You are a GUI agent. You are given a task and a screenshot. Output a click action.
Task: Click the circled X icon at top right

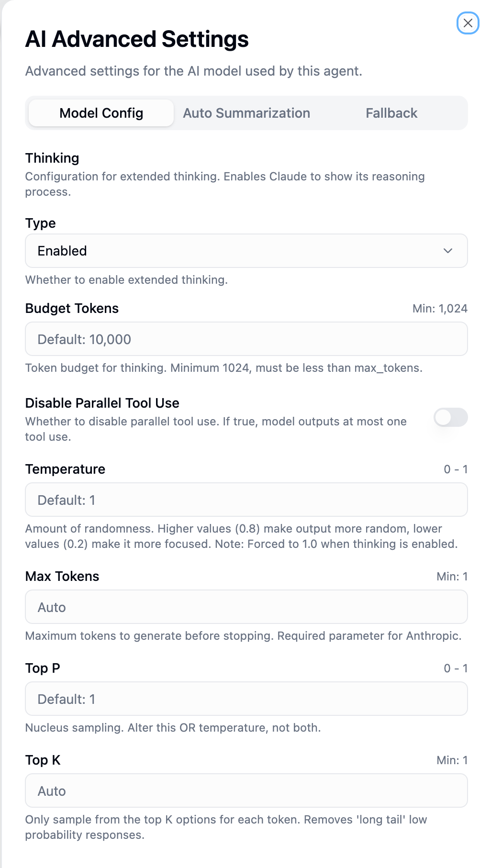click(468, 23)
